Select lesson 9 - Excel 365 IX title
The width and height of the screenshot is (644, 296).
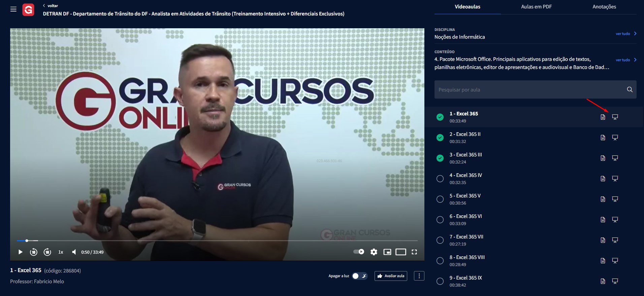point(466,278)
